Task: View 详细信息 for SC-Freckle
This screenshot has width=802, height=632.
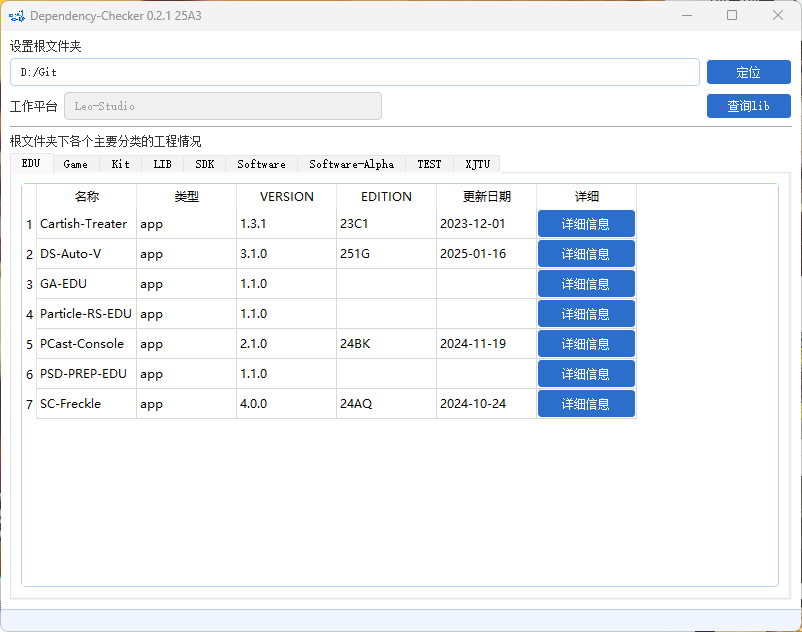Action: (586, 404)
